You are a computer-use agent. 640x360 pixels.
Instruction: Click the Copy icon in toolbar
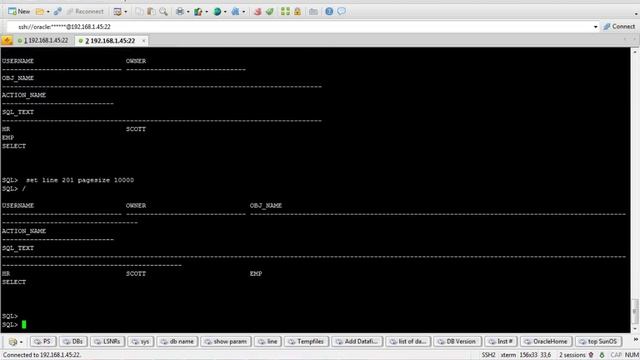(x=139, y=11)
